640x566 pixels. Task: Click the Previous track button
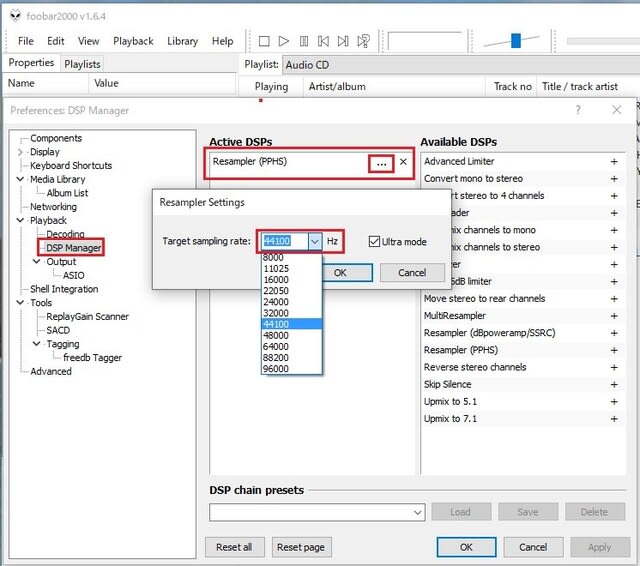(323, 41)
